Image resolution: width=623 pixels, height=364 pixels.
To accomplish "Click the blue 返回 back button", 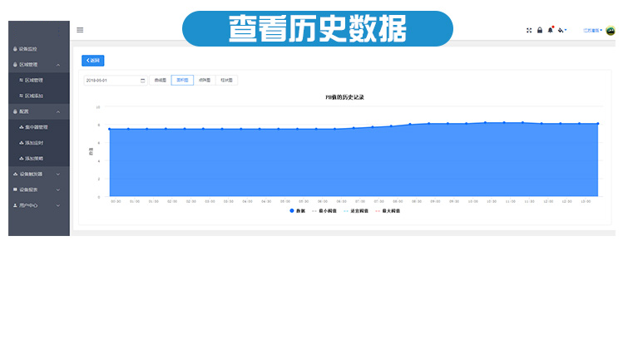I will (92, 61).
